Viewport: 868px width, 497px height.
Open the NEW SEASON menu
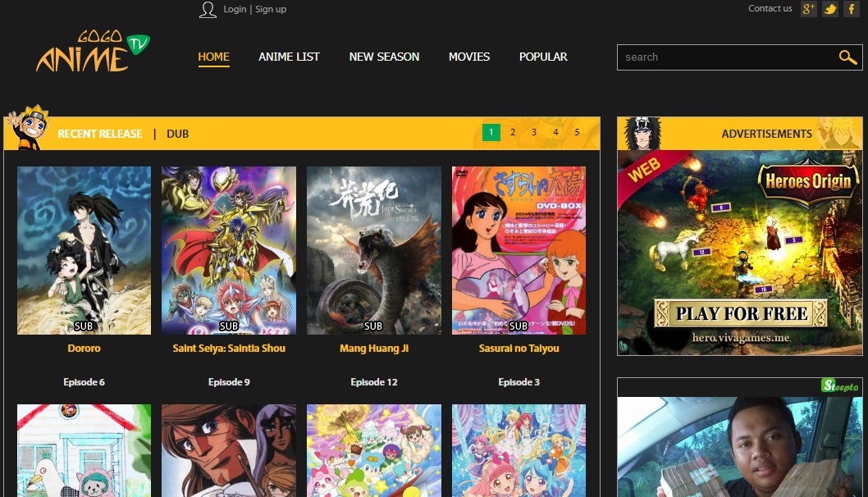[384, 57]
